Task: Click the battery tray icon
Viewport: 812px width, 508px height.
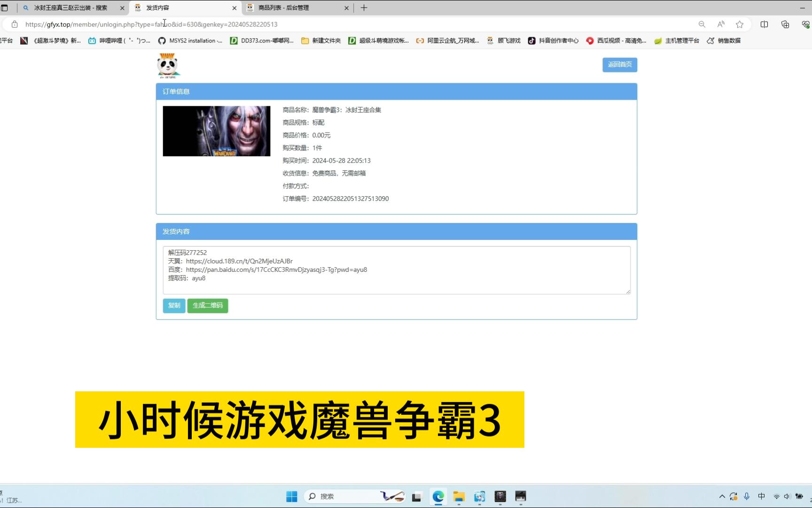Action: tap(799, 497)
